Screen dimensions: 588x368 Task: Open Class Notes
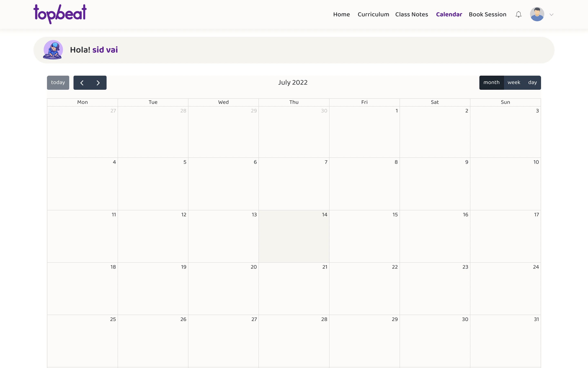[412, 15]
